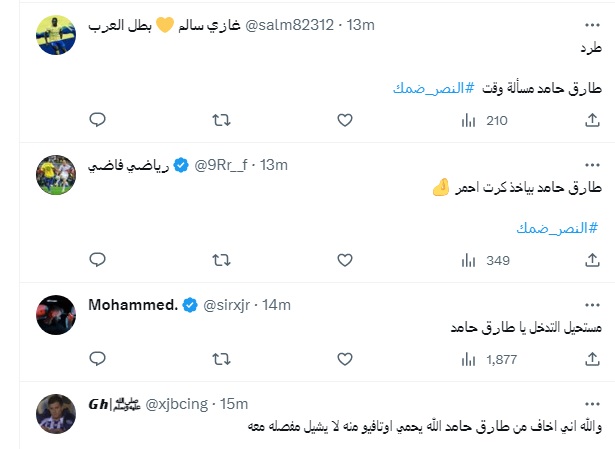Open more options on غازي سالم's tweet
Image resolution: width=615 pixels, height=449 pixels.
590,22
